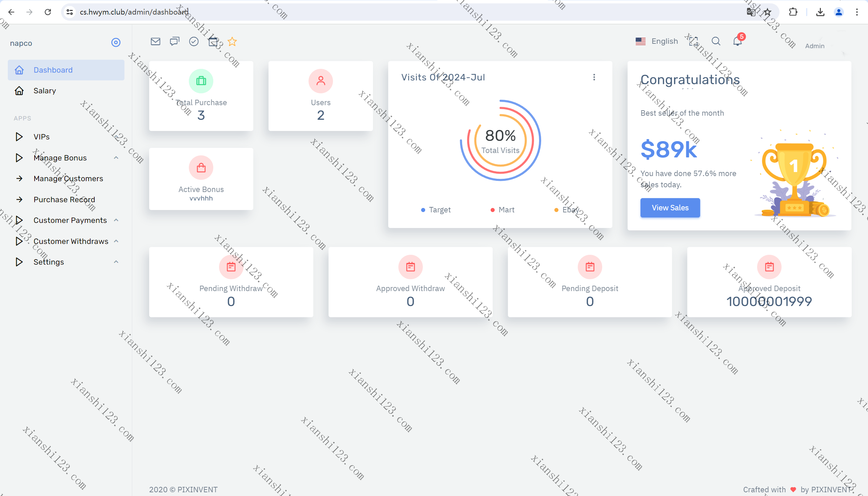Open the browser translate icon
This screenshot has width=868, height=496.
coord(751,12)
